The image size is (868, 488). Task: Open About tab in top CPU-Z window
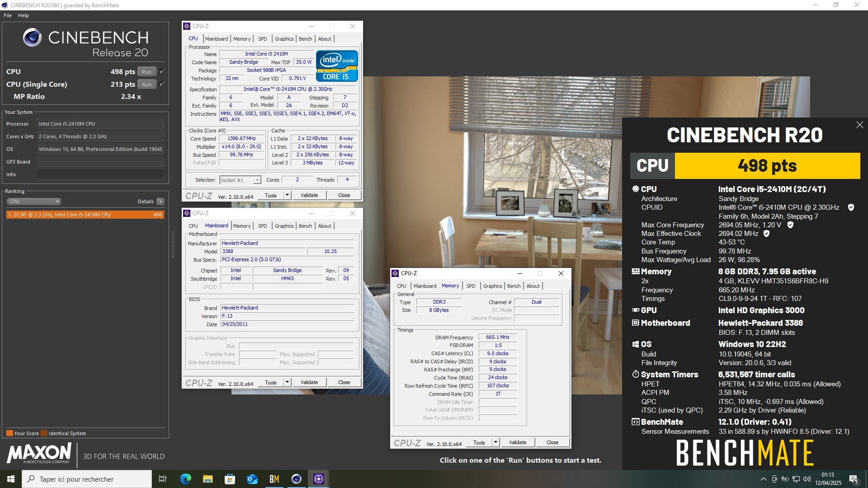coord(325,39)
